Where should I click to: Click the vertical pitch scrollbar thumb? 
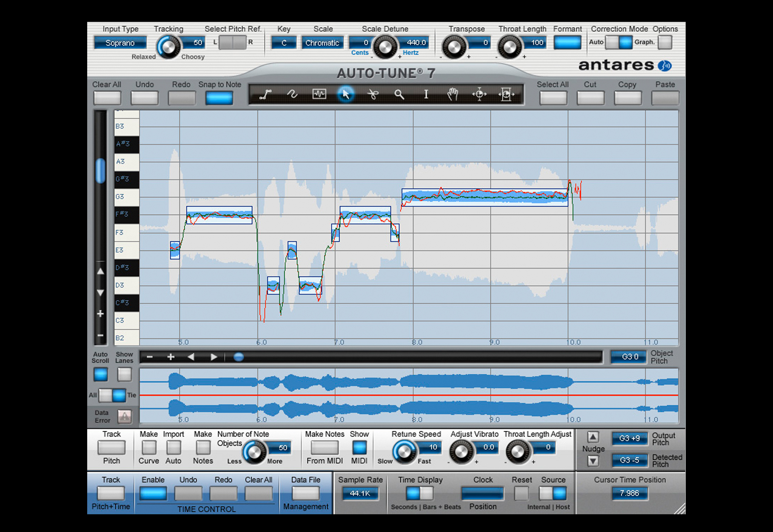100,171
